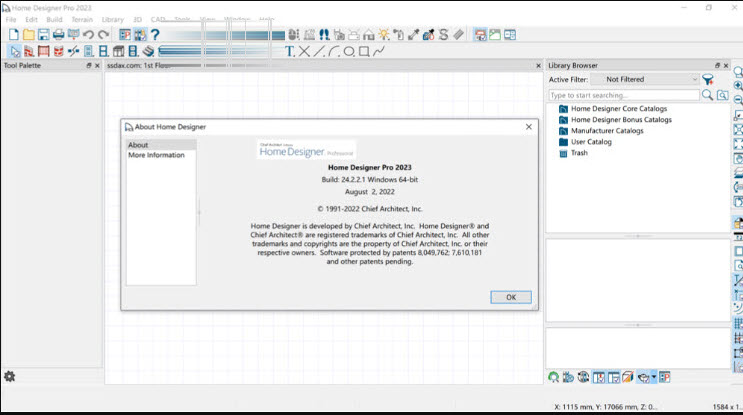The image size is (743, 415).
Task: Click the library search input field
Action: [622, 95]
